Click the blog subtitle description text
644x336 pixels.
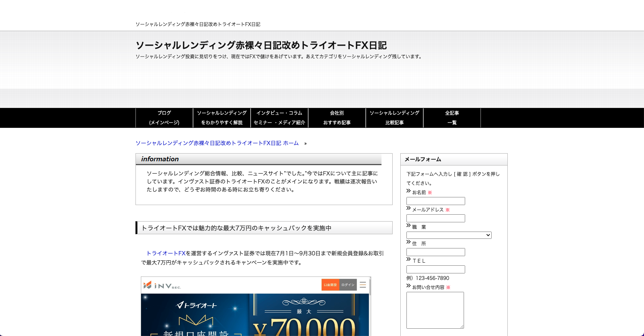click(x=279, y=56)
